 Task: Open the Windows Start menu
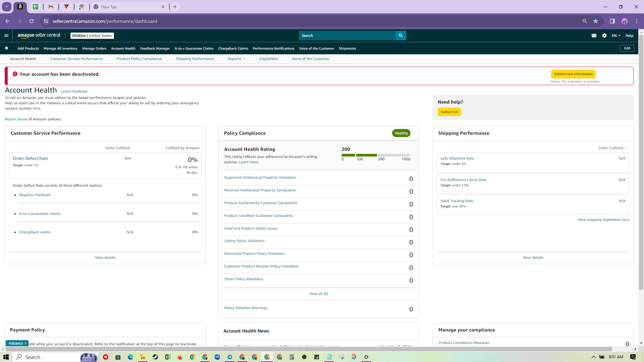(x=6, y=357)
